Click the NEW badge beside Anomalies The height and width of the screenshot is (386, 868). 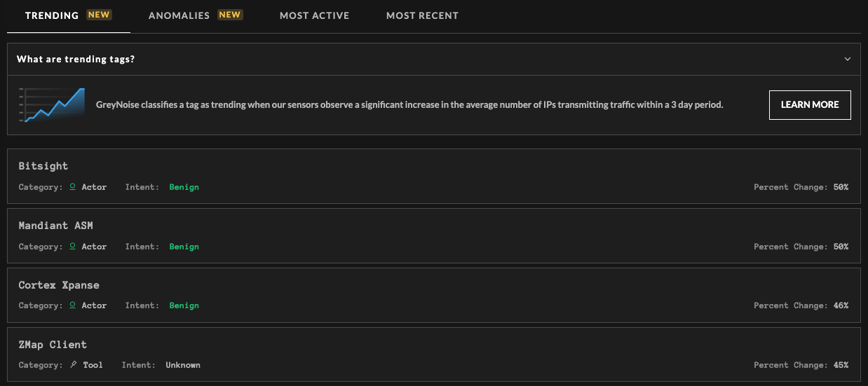(x=230, y=15)
